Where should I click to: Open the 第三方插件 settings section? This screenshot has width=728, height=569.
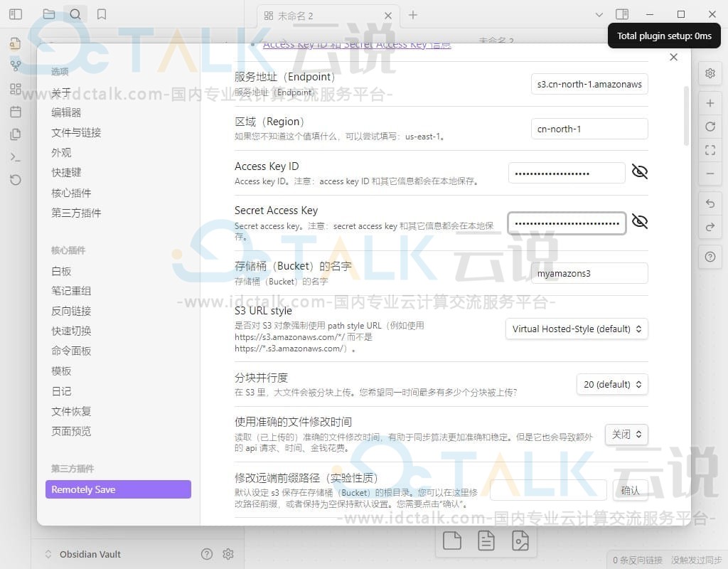point(76,213)
